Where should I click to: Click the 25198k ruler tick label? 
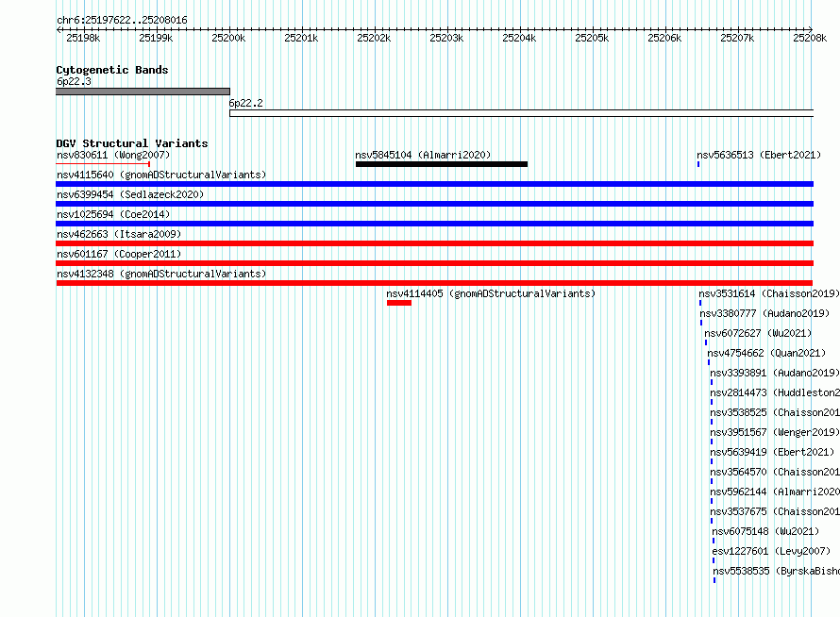pos(83,38)
